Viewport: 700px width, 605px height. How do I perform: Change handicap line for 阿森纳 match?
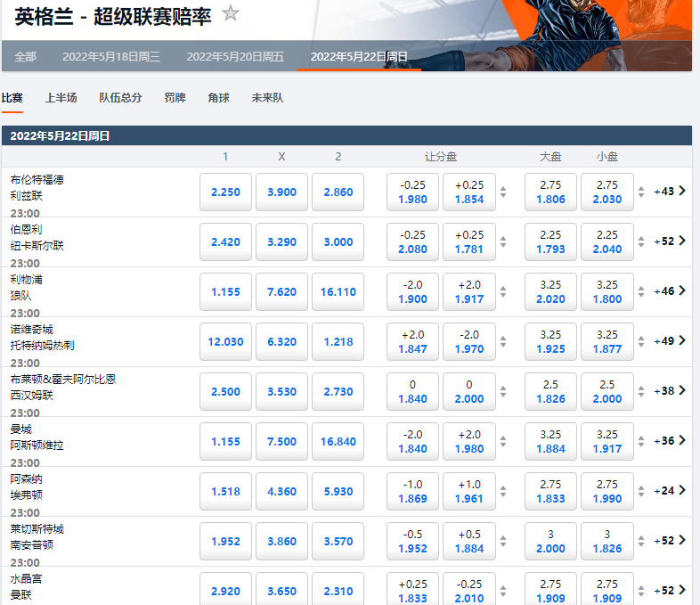pyautogui.click(x=503, y=492)
